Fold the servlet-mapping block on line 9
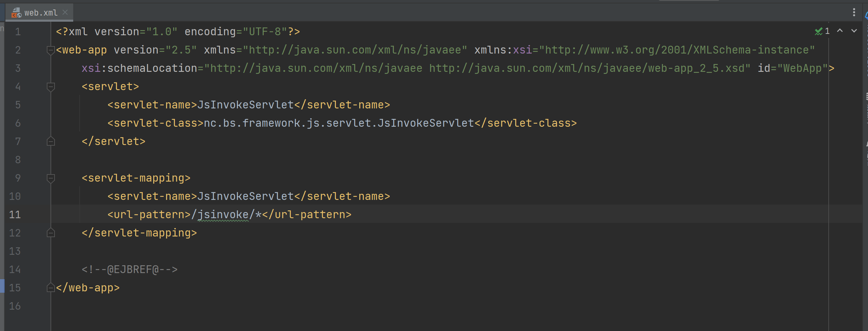 pyautogui.click(x=51, y=178)
